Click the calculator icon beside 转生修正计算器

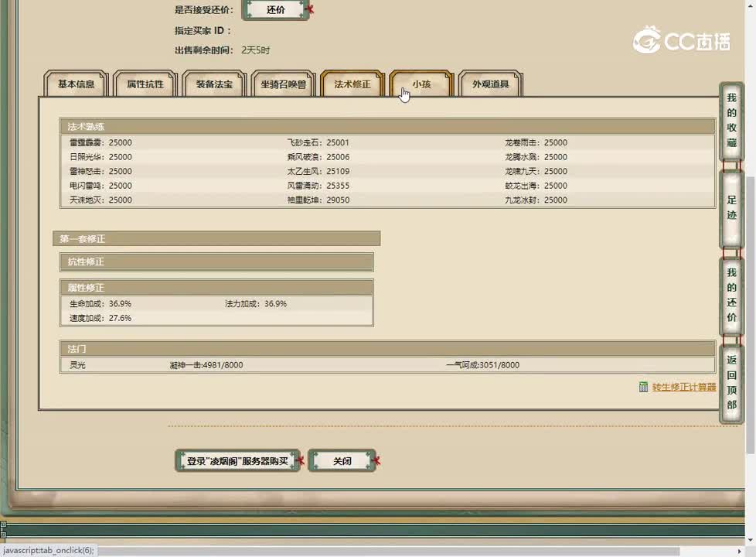pos(643,387)
